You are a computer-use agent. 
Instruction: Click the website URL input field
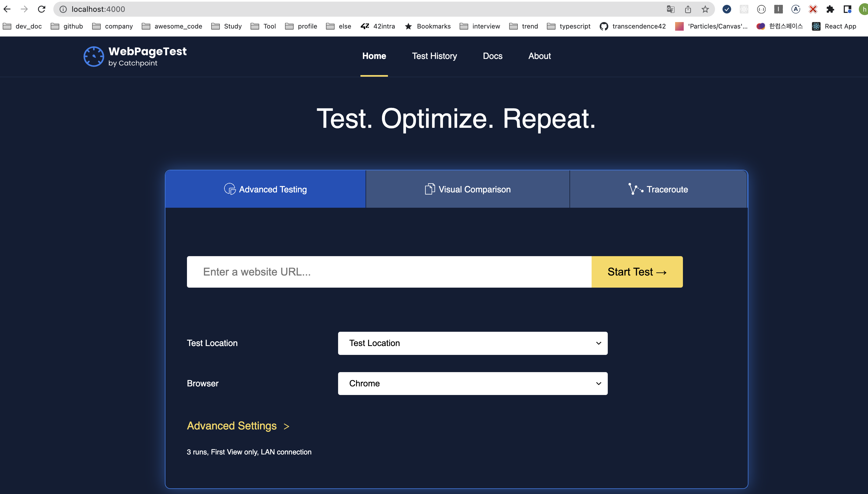389,272
